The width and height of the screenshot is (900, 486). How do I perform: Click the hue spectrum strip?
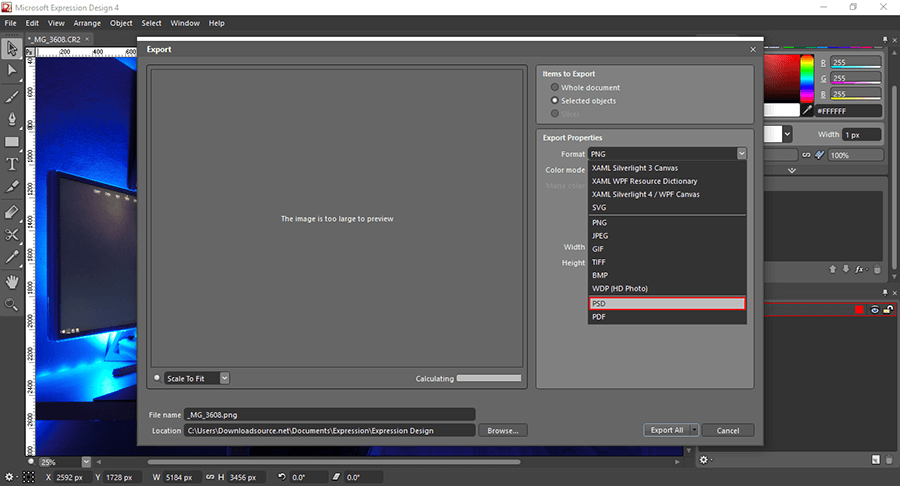tap(806, 79)
